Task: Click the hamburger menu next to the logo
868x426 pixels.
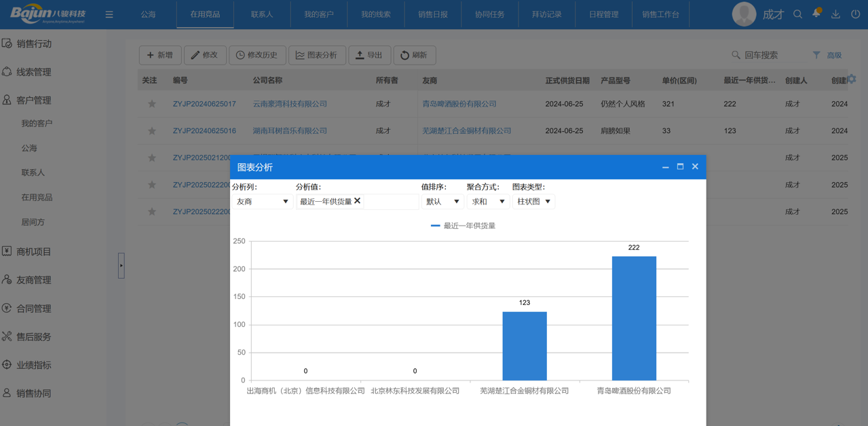Action: [x=109, y=13]
